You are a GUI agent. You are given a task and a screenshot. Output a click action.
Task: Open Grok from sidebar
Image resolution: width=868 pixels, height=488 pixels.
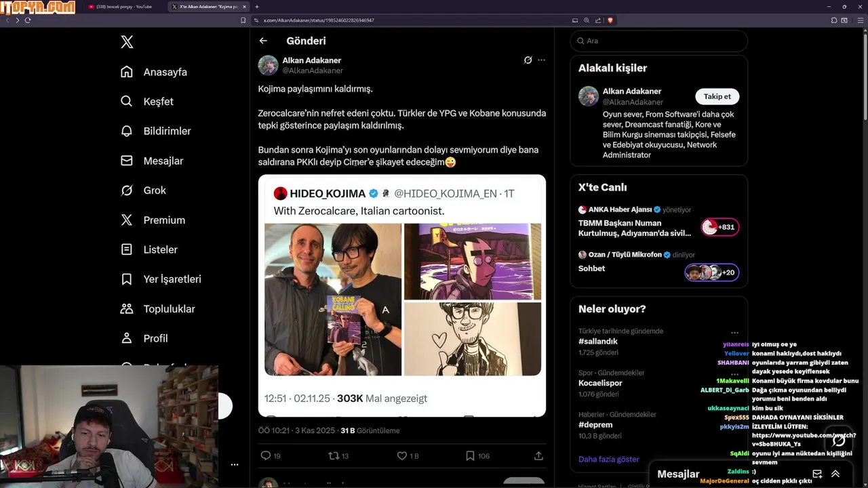coord(143,190)
